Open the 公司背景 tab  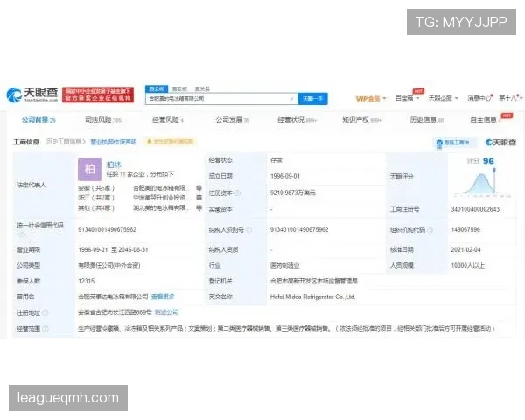38,120
